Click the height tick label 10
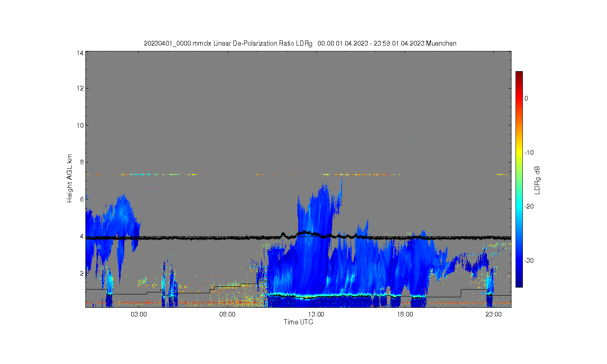 coord(80,125)
